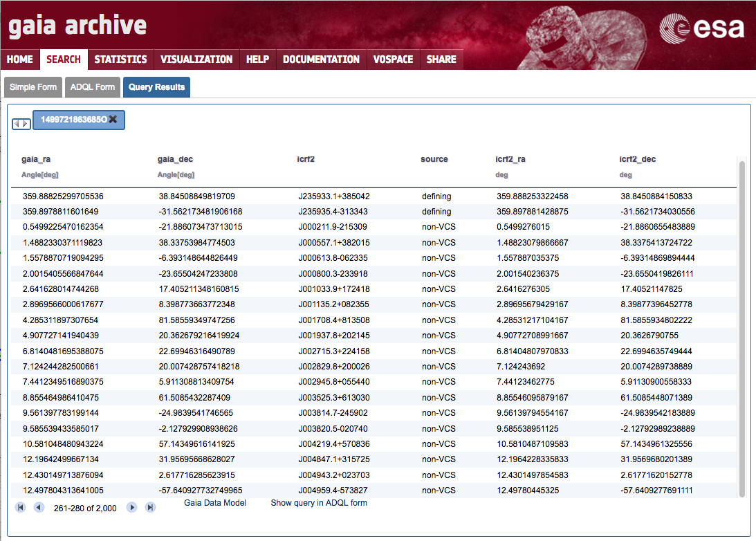Click icrf2_ra value 0.5499276015
Screen dimensions: 756x541
point(523,227)
